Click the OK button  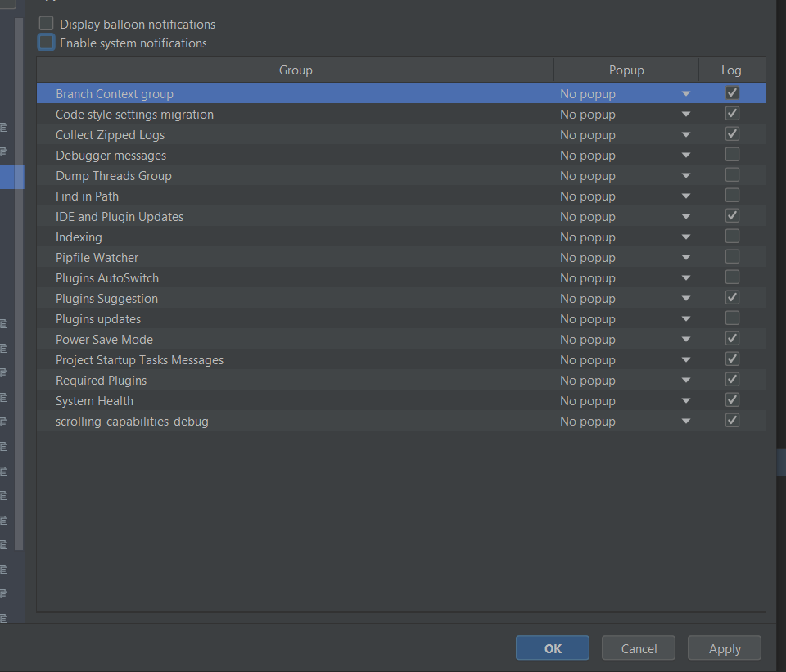coord(553,648)
